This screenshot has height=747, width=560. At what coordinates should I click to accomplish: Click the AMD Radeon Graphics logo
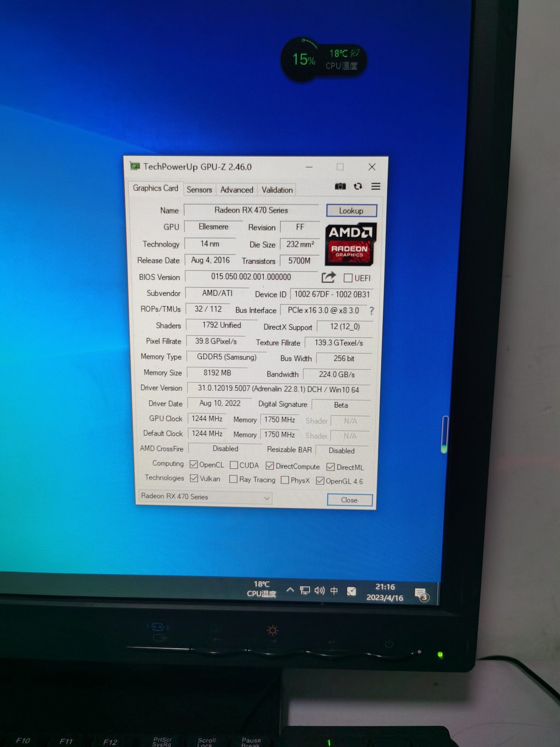tap(350, 244)
